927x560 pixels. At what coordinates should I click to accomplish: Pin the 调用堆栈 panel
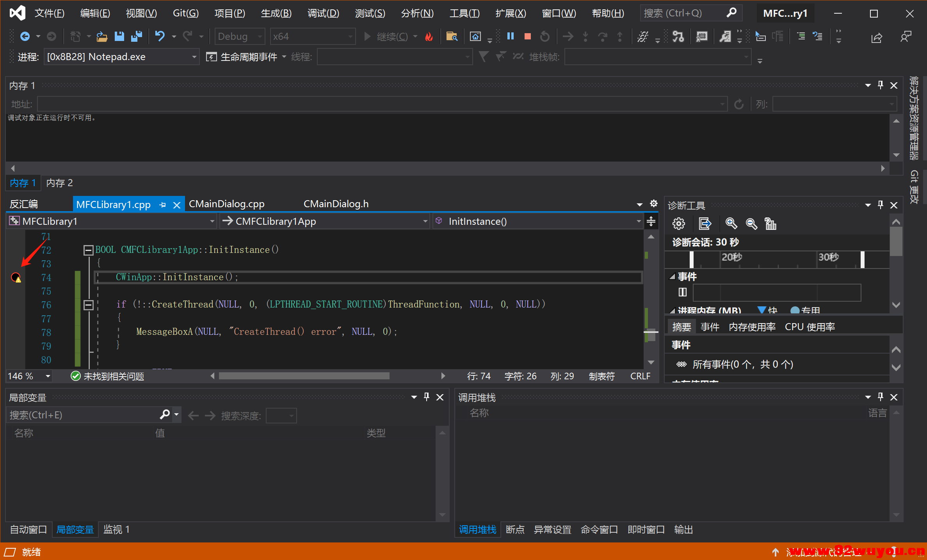click(881, 397)
